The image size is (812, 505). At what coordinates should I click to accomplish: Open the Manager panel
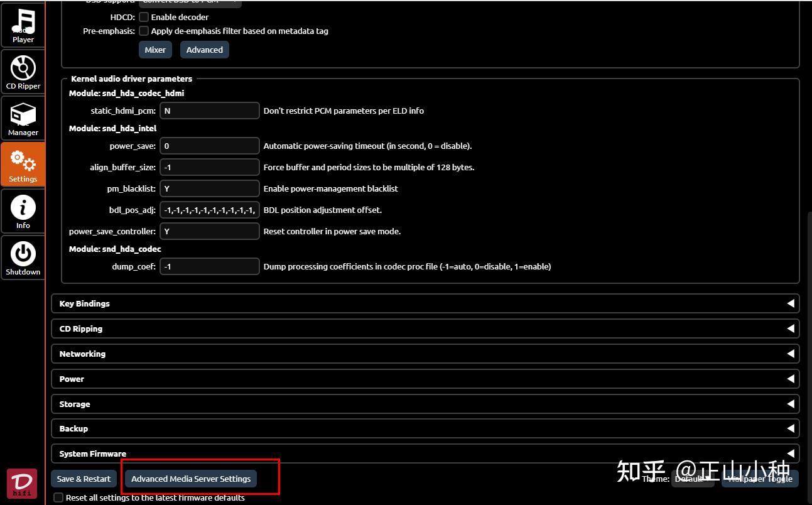coord(23,117)
